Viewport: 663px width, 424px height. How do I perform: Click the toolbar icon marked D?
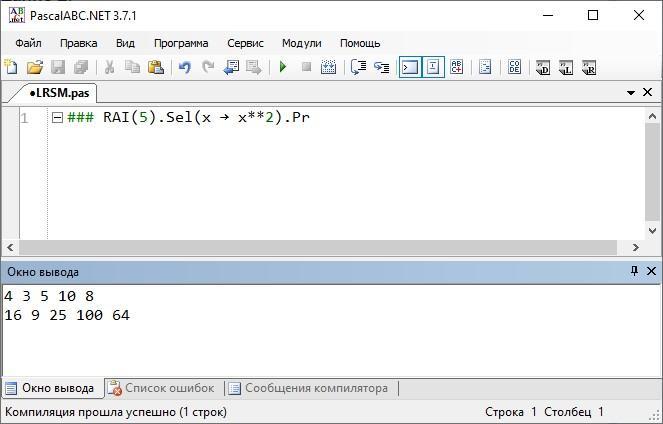543,68
